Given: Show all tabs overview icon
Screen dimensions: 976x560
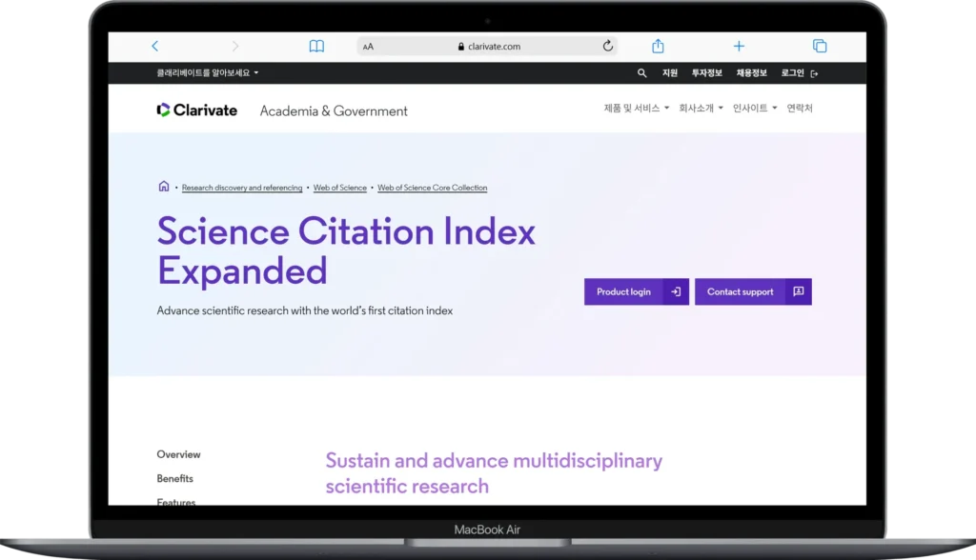Looking at the screenshot, I should click(820, 46).
